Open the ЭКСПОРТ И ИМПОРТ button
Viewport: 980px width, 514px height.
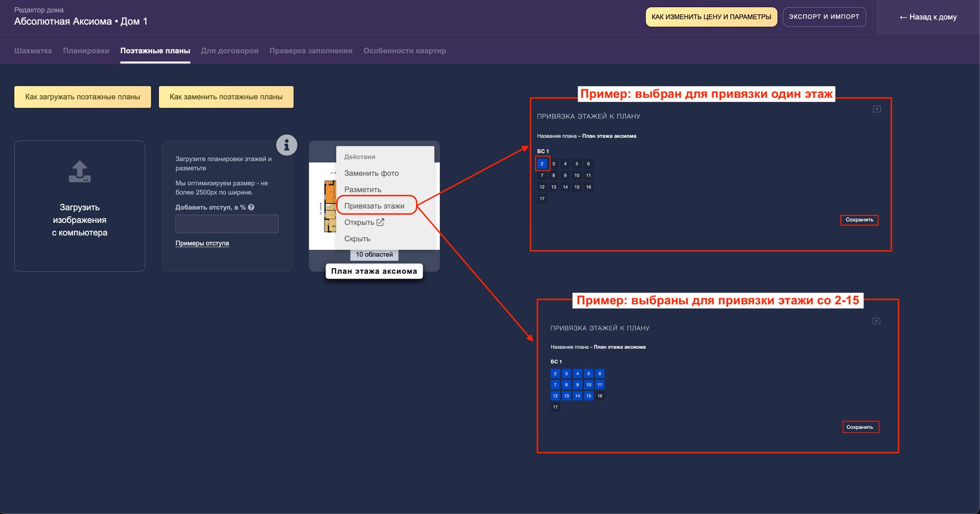[824, 17]
